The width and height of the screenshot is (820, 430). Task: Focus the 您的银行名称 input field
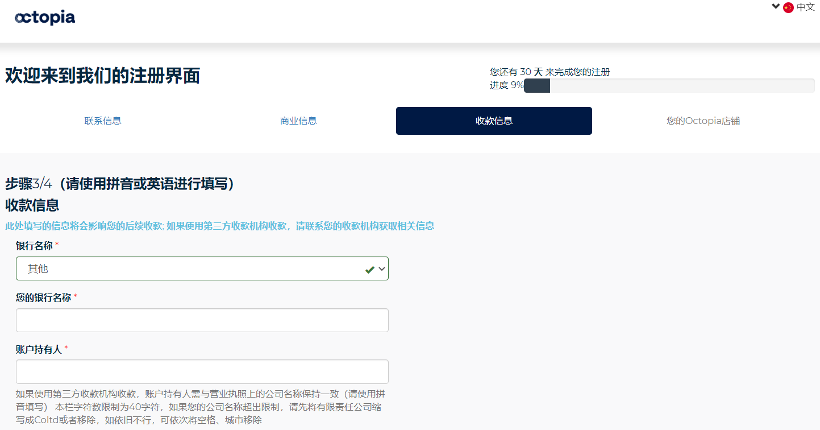coord(202,320)
